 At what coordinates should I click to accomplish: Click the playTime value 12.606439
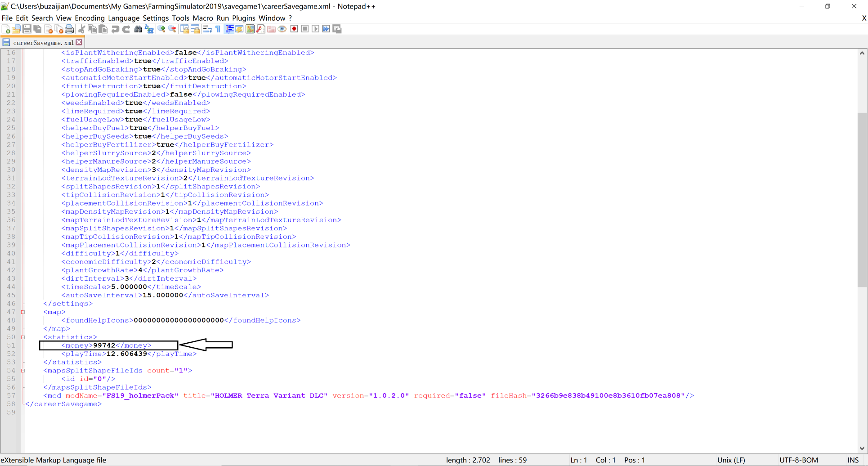[x=127, y=354]
